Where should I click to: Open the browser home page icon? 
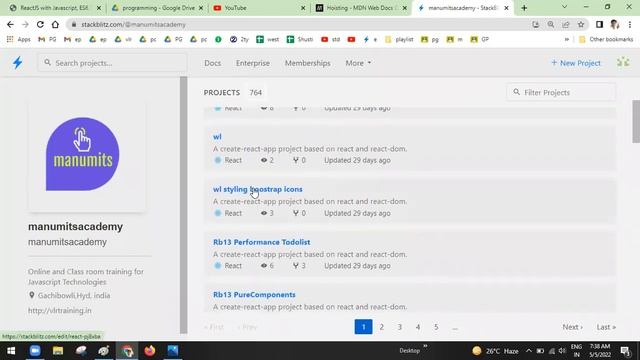[x=55, y=24]
